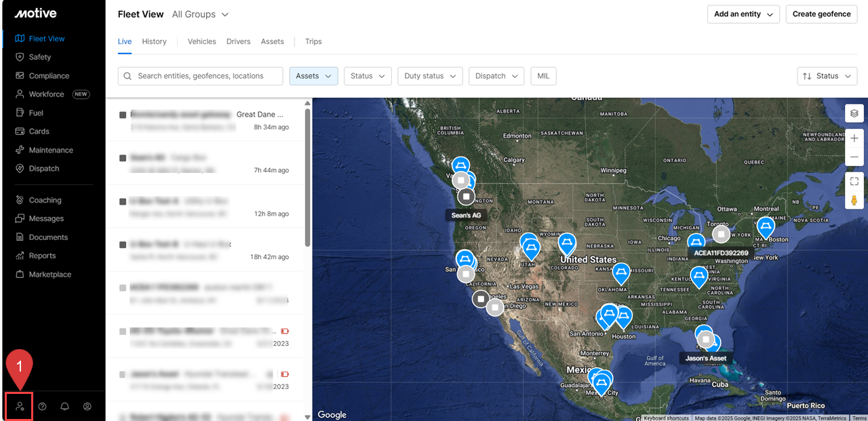The image size is (868, 421).
Task: Toggle the MIL filter
Action: (x=543, y=76)
